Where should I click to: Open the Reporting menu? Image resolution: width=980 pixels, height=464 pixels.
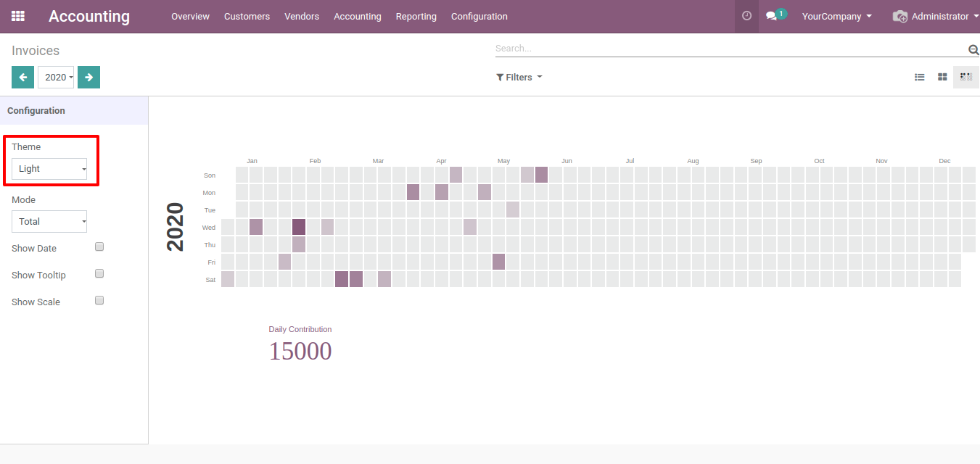416,16
